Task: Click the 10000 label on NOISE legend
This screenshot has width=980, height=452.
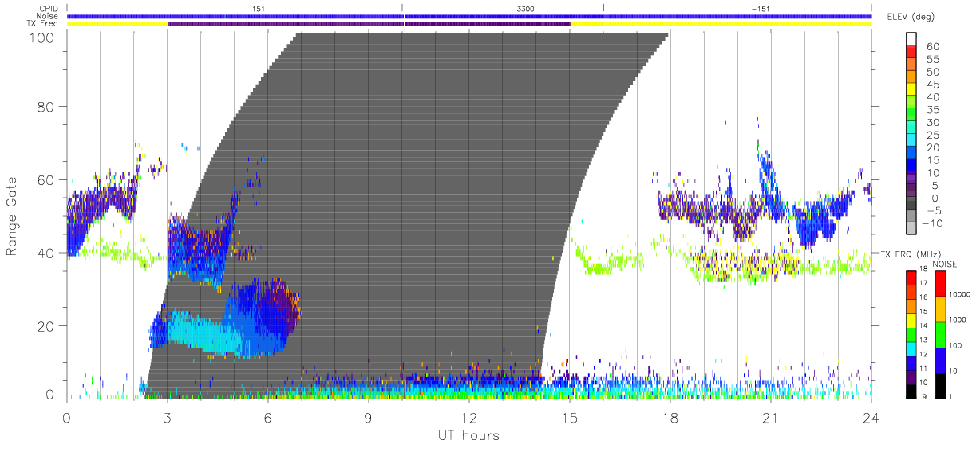Action: click(961, 295)
